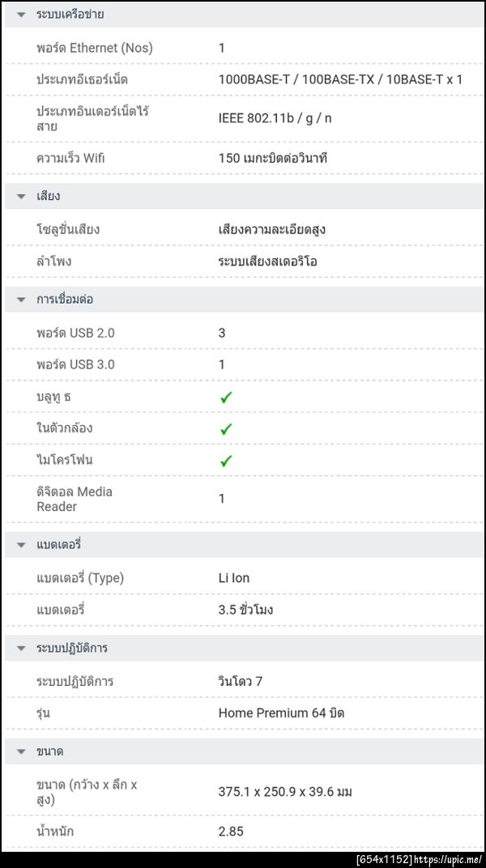Image resolution: width=486 pixels, height=868 pixels.
Task: Collapse the เสียง section arrow
Action: [21, 196]
